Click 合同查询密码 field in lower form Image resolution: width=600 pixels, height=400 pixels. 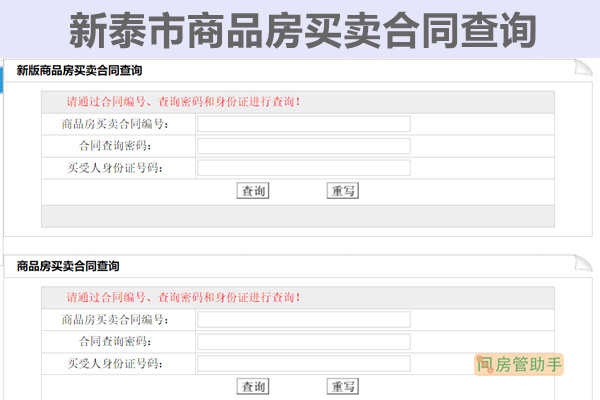point(304,341)
